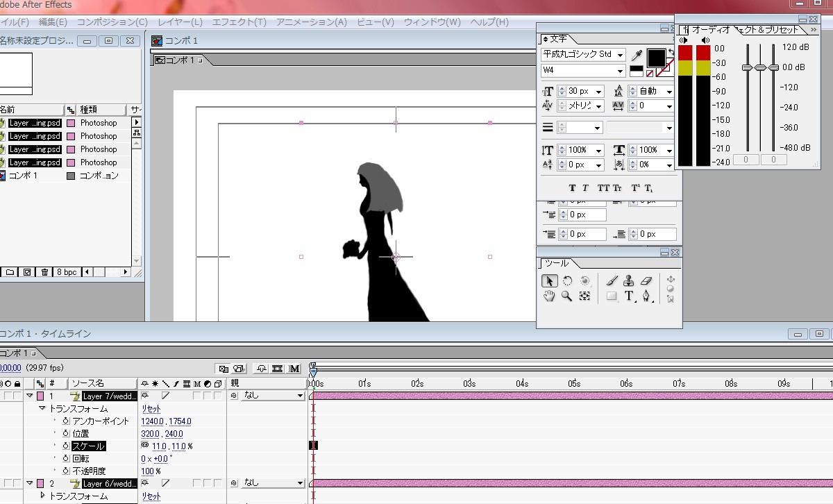Collapse Layer 7 トランスフォーム group
Image resolution: width=833 pixels, height=504 pixels.
(42, 409)
